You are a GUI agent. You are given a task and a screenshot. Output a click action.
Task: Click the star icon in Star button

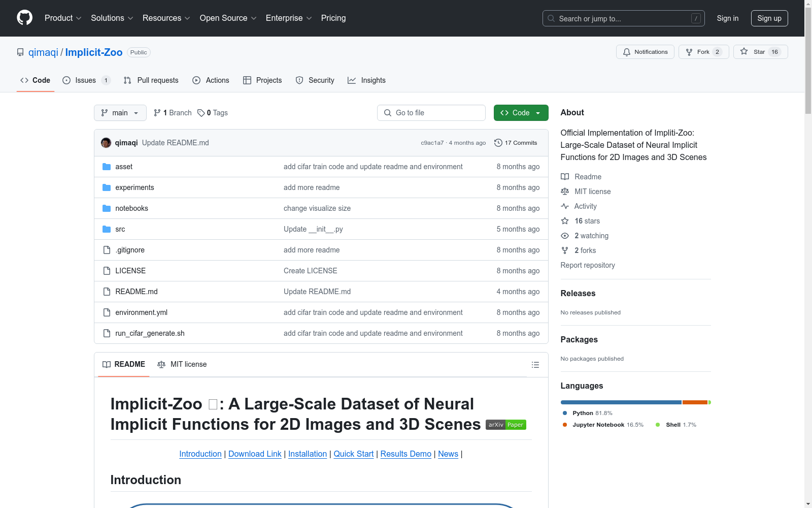click(744, 51)
